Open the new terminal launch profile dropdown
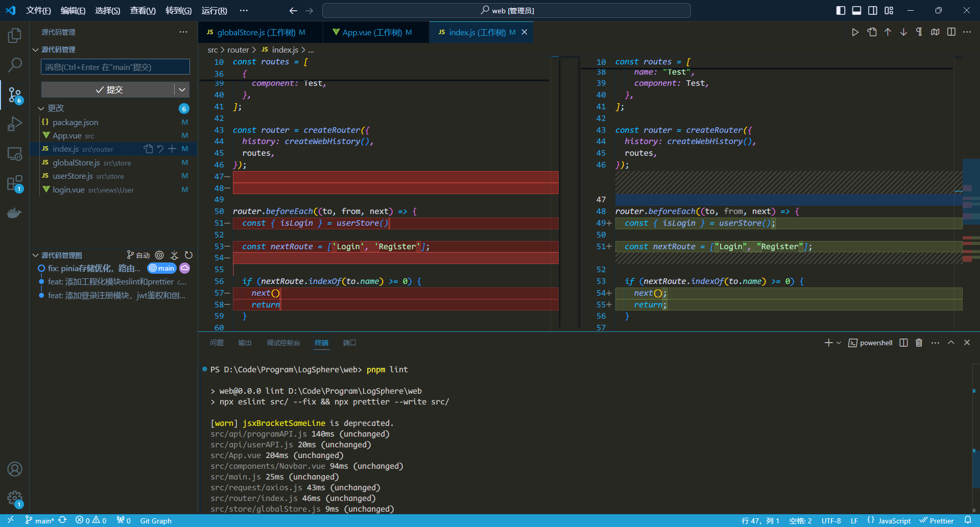Viewport: 980px width, 527px height. click(x=839, y=343)
